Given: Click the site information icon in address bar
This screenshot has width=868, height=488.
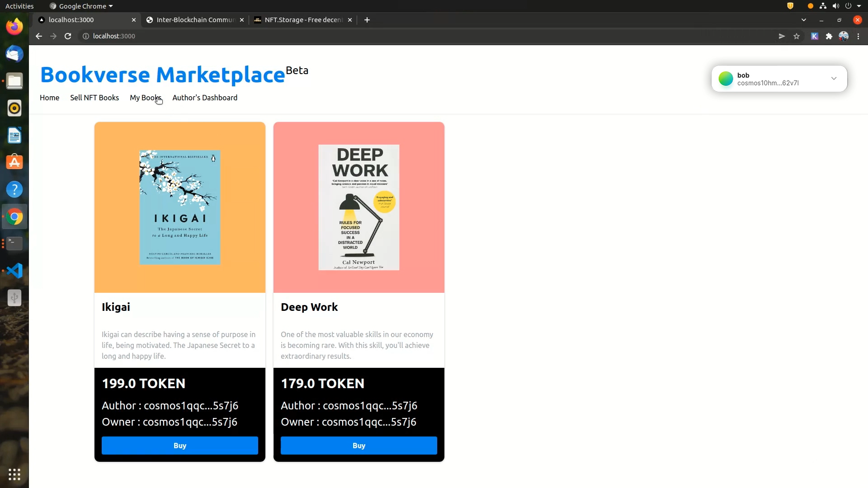Looking at the screenshot, I should (x=85, y=36).
